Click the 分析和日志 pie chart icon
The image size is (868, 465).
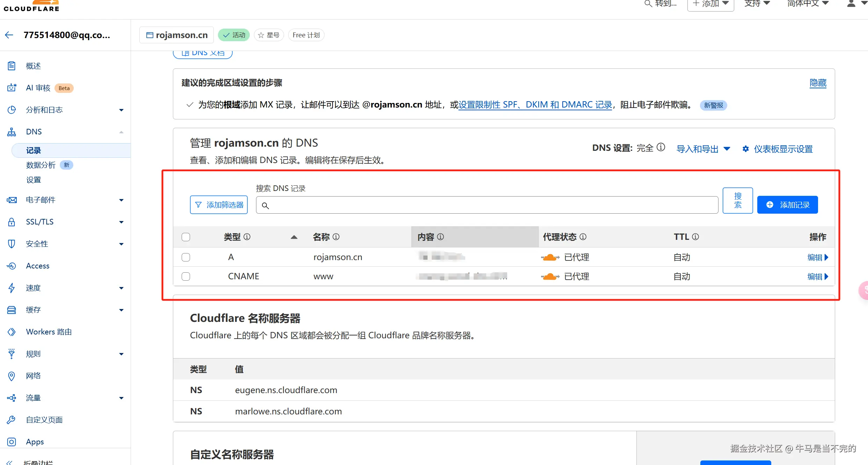coord(12,110)
